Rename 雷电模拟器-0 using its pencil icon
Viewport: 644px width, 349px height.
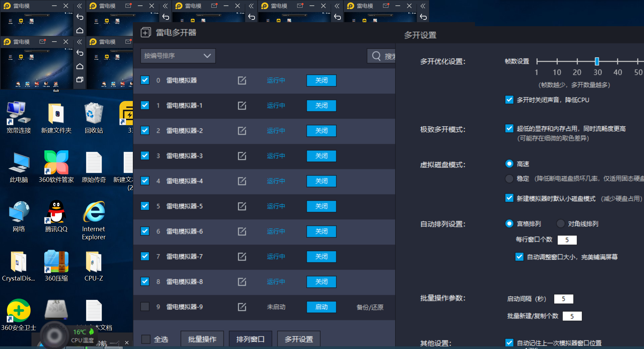(x=242, y=81)
